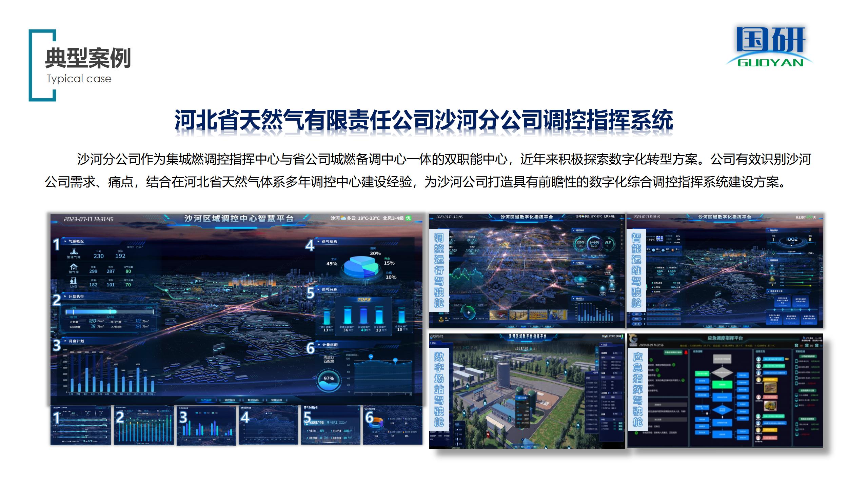This screenshot has width=868, height=488.
Task: Click the 沙河区域调控中心智慧平台 title
Action: pos(239,219)
